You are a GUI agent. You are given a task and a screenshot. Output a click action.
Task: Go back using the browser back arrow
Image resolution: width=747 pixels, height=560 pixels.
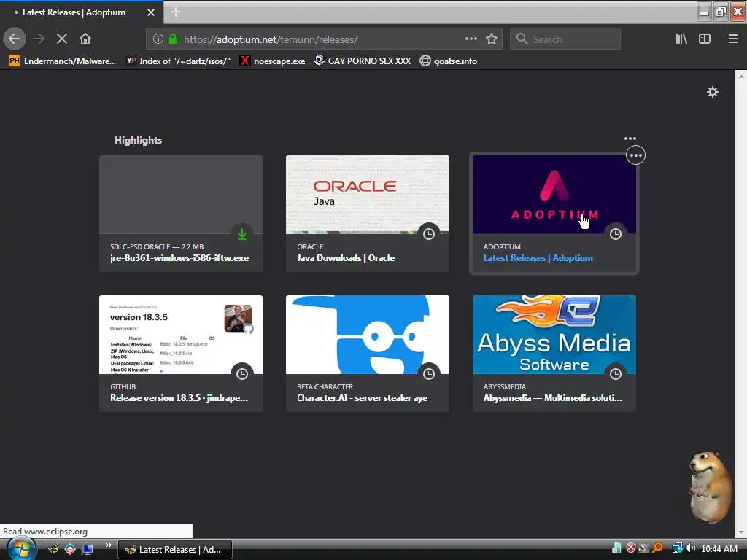(x=15, y=39)
